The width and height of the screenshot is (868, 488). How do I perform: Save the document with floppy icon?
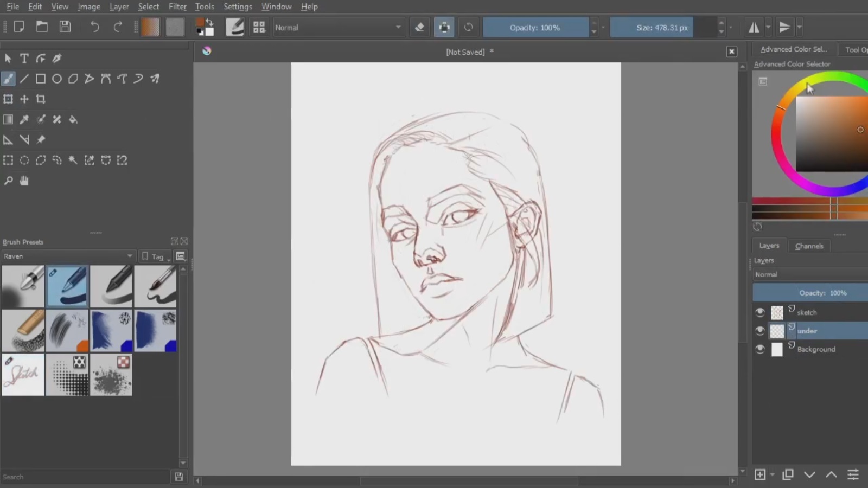65,27
